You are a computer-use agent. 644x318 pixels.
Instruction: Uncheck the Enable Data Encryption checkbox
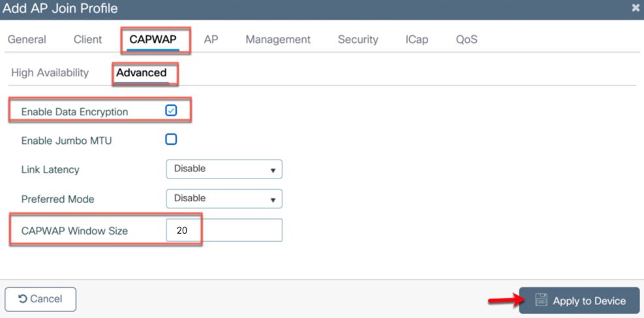coord(171,110)
